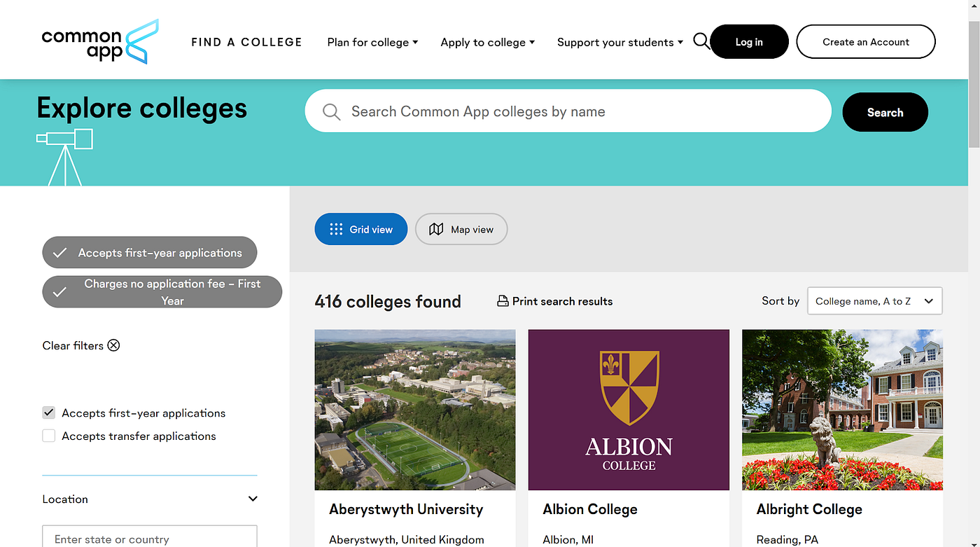The height and width of the screenshot is (547, 980).
Task: Open the Sort by College name dropdown
Action: coord(874,301)
